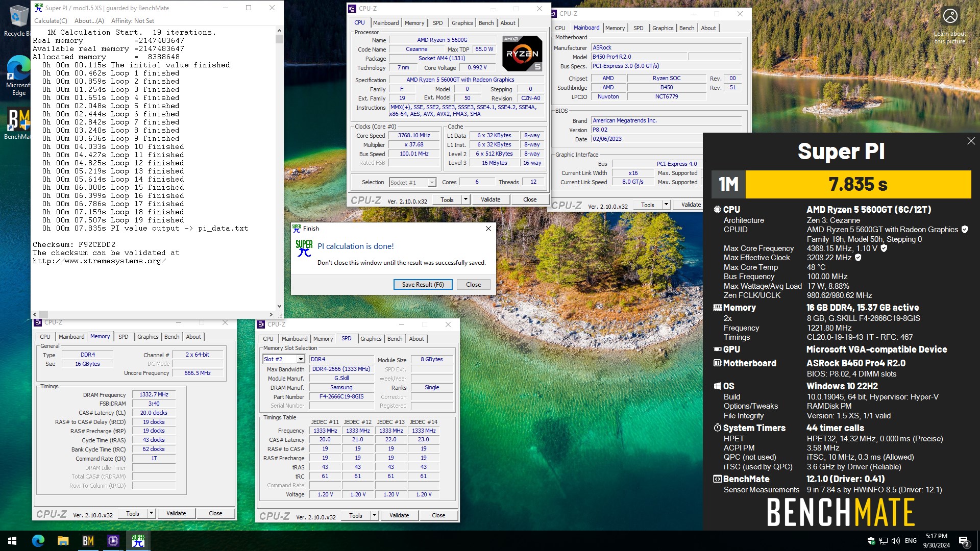This screenshot has width=980, height=551.
Task: Click Super PI horizontal scrollbar right arrow
Action: coord(271,315)
